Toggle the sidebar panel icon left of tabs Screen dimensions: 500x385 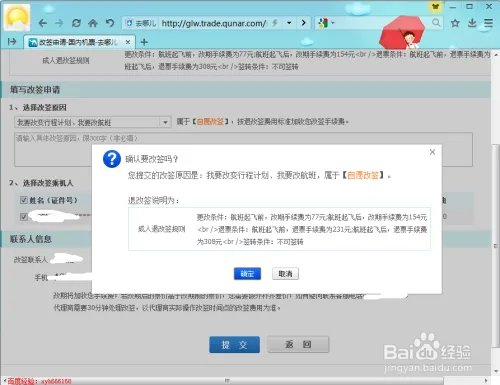tap(12, 42)
